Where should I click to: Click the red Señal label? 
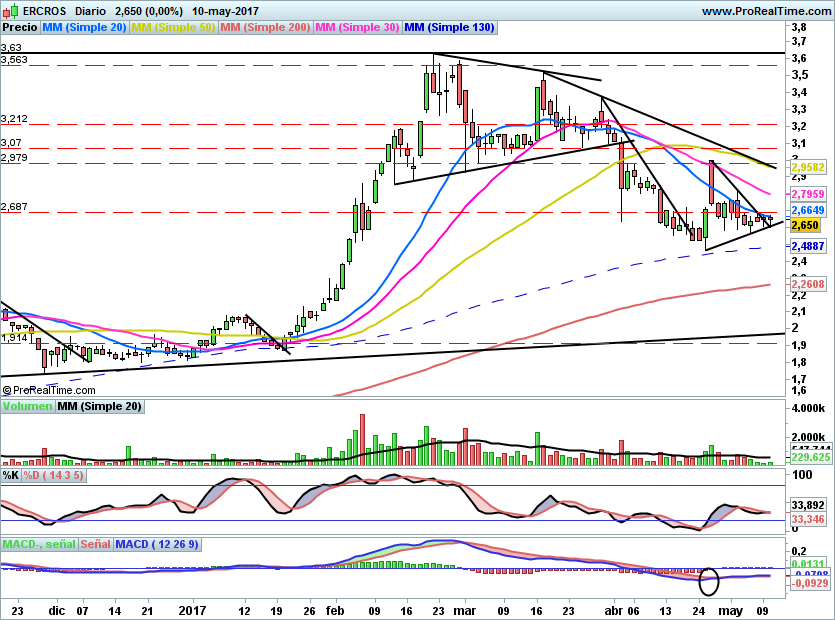click(x=95, y=544)
